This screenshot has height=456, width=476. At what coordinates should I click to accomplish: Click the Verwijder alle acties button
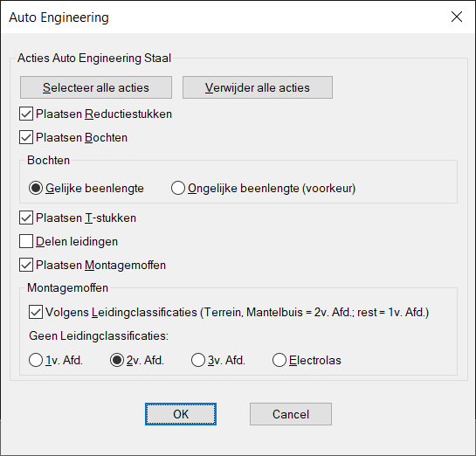point(258,87)
